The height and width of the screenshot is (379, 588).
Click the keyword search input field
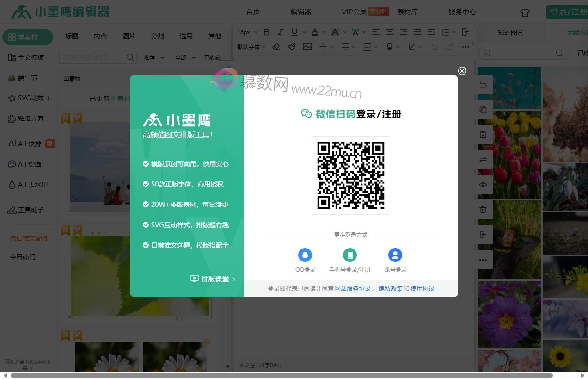point(92,57)
